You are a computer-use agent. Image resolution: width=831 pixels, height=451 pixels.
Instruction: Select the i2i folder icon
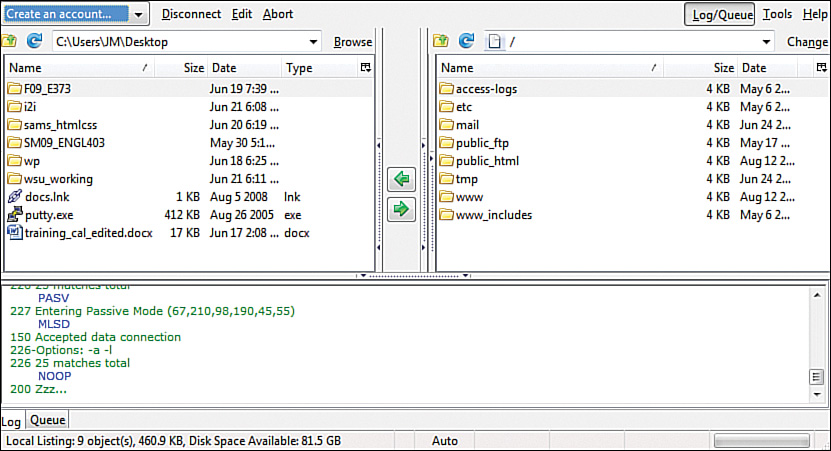point(15,107)
